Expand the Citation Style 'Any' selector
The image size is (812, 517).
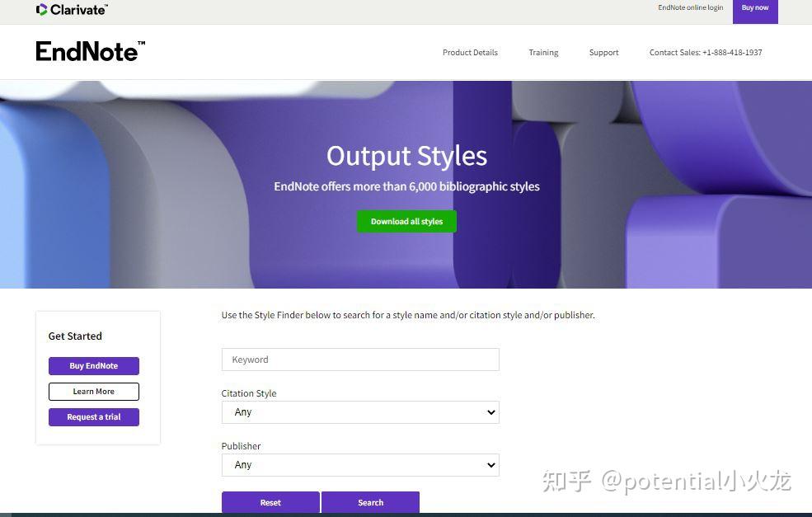[x=359, y=411]
